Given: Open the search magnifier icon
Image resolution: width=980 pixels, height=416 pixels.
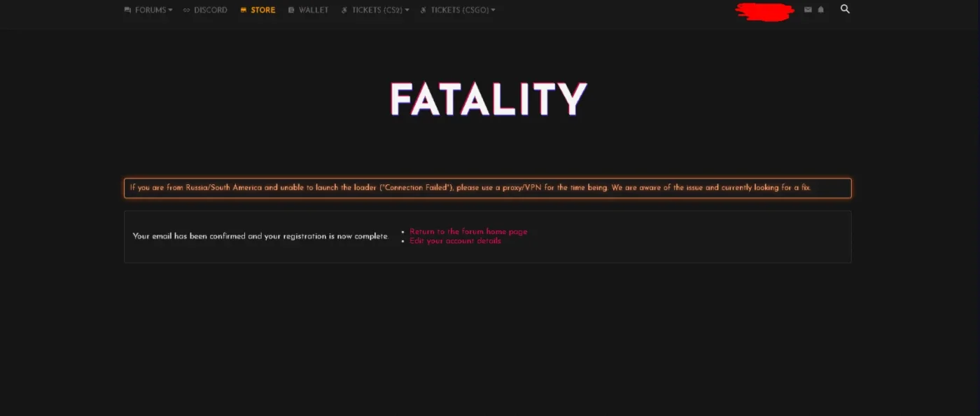Looking at the screenshot, I should tap(845, 9).
